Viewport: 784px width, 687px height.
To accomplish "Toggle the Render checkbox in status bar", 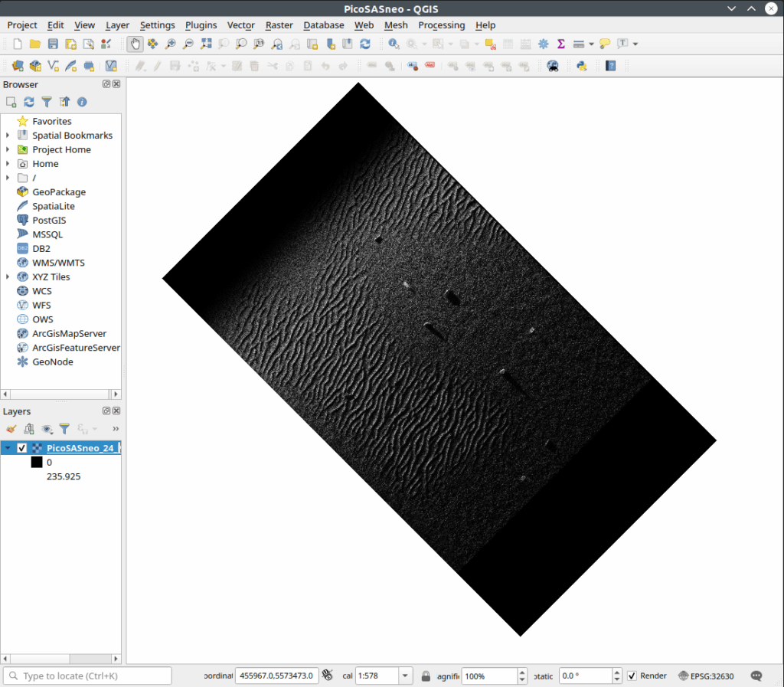I will pos(632,676).
